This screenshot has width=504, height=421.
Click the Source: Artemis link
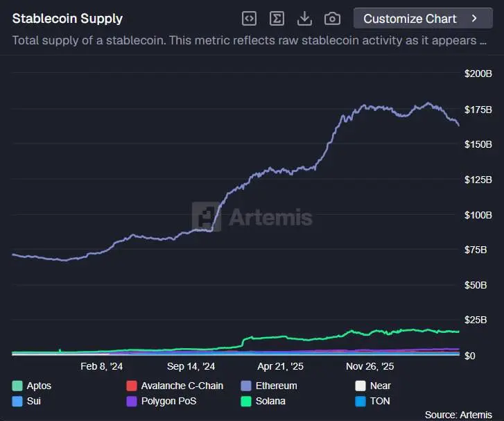click(x=458, y=415)
